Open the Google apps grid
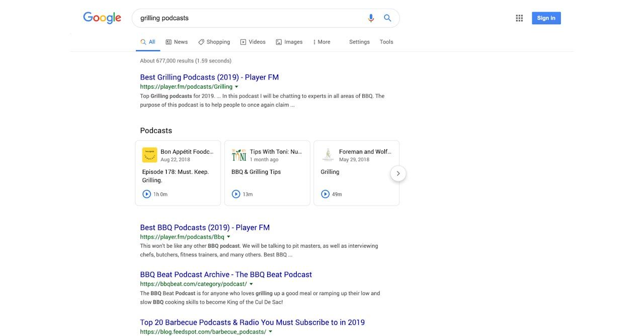 point(519,18)
